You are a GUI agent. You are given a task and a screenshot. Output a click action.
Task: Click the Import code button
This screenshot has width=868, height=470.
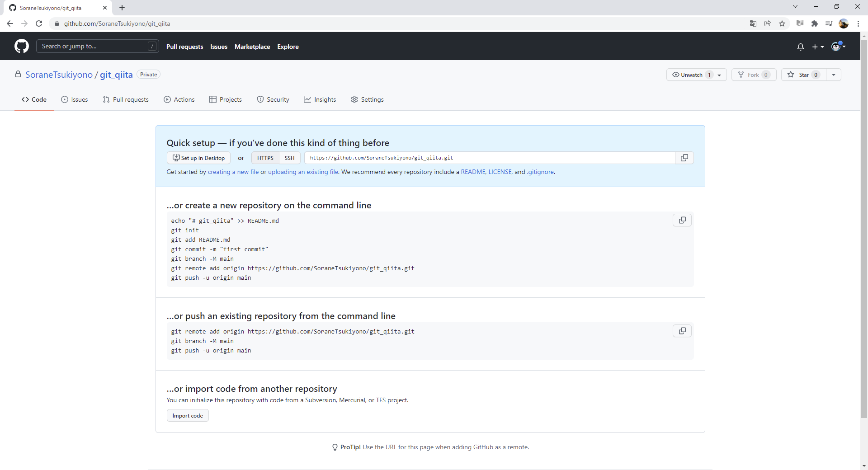click(x=187, y=415)
